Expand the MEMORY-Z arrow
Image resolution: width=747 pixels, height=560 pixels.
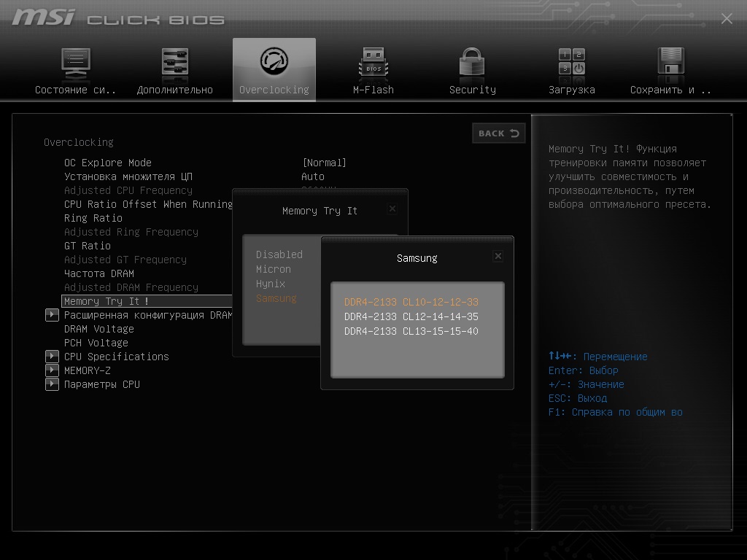click(52, 370)
